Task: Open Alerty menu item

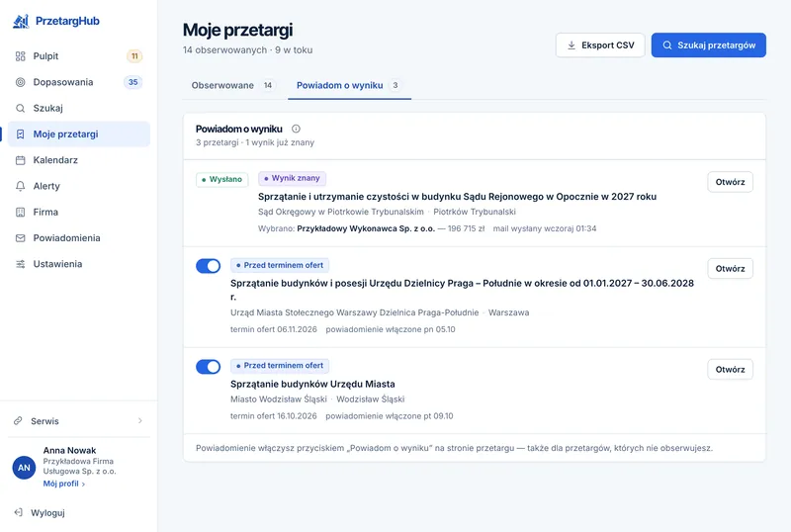Action: point(79,186)
